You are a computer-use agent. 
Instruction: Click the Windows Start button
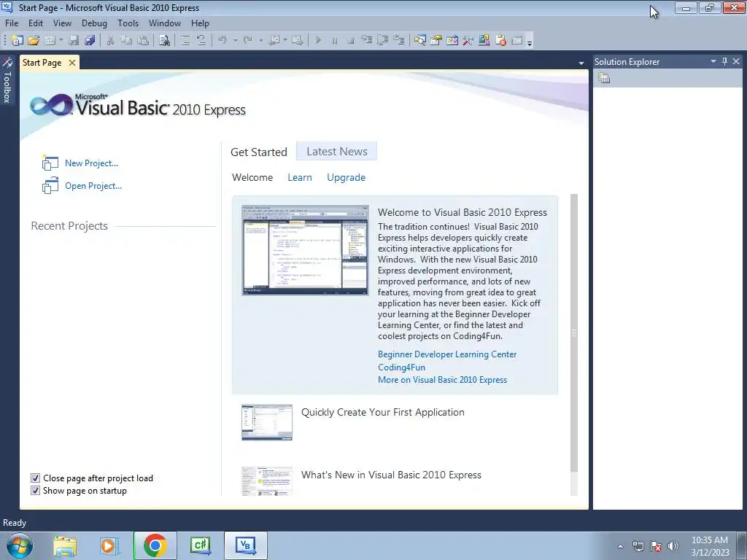click(x=20, y=546)
